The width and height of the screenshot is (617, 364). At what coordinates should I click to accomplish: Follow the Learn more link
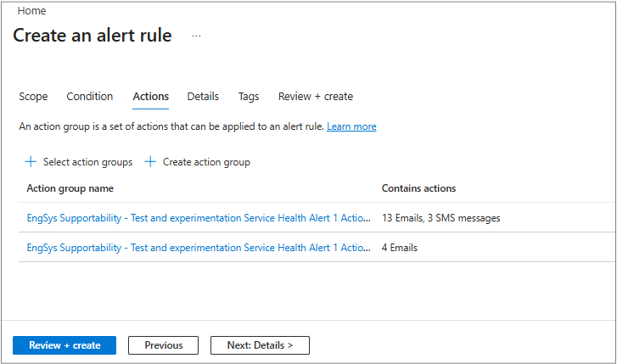pos(351,126)
